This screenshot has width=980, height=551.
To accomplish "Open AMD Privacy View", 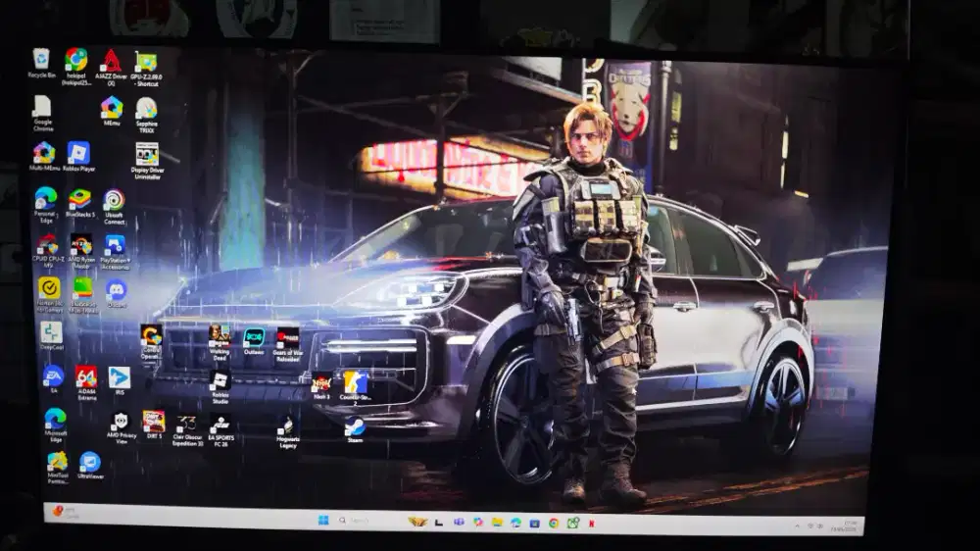I will point(122,427).
